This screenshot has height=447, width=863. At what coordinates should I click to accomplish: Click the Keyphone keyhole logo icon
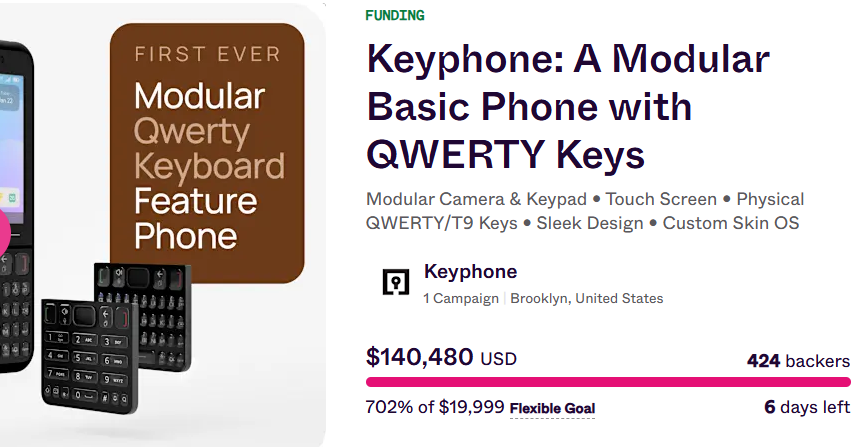pos(396,282)
